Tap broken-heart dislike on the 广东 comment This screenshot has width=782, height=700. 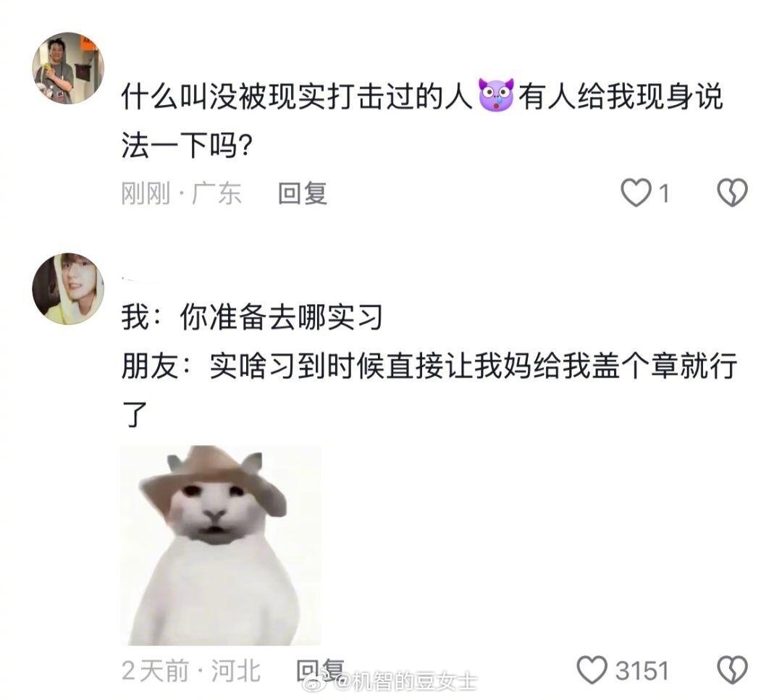732,193
